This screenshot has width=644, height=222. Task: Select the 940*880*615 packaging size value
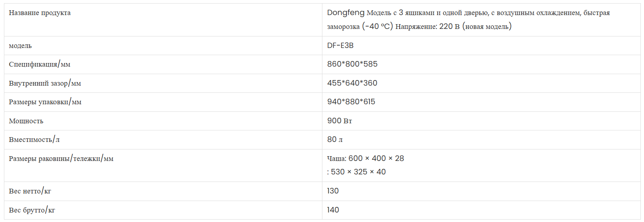pos(351,102)
